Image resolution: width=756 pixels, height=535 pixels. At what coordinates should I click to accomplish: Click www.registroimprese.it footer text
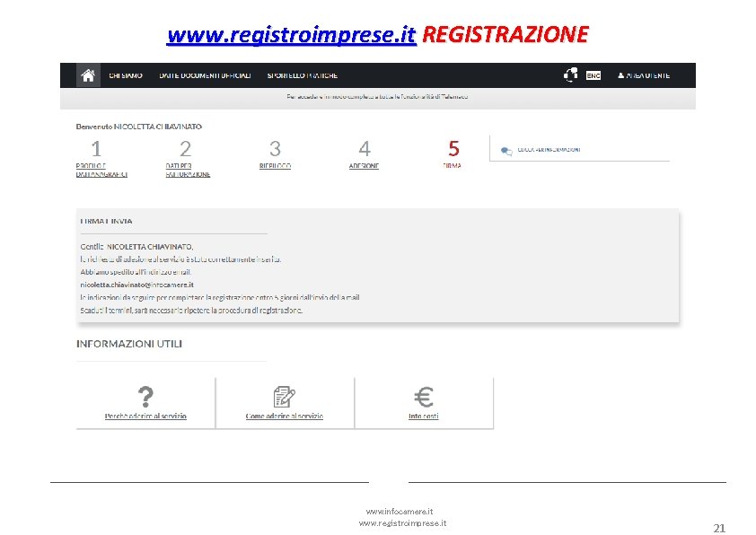pos(402,523)
